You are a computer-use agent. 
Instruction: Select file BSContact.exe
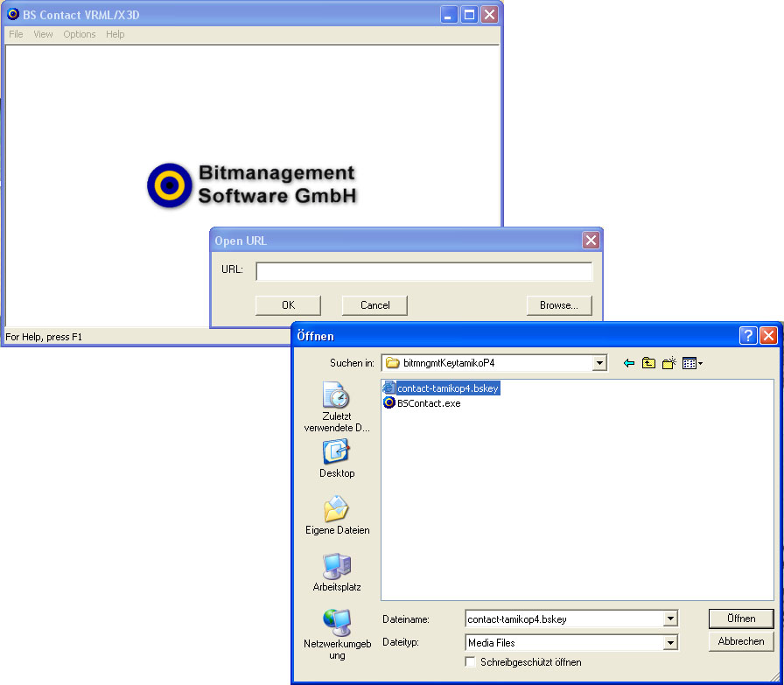[422, 403]
